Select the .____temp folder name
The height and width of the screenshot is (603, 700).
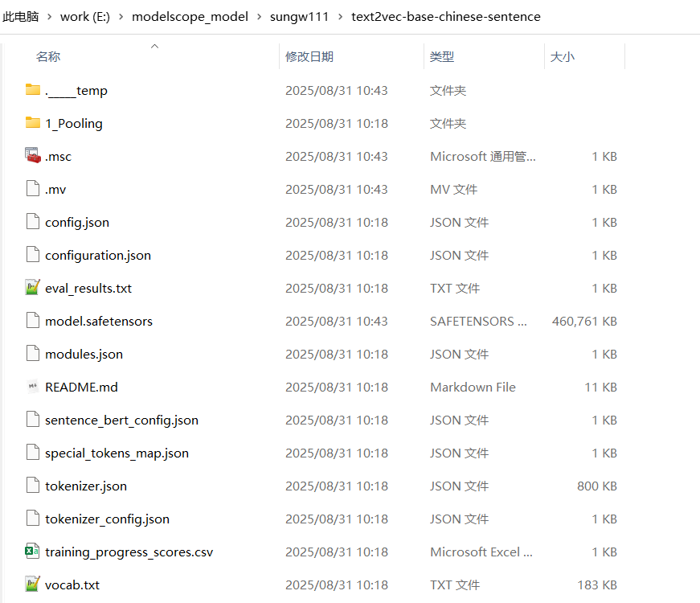[x=76, y=91]
